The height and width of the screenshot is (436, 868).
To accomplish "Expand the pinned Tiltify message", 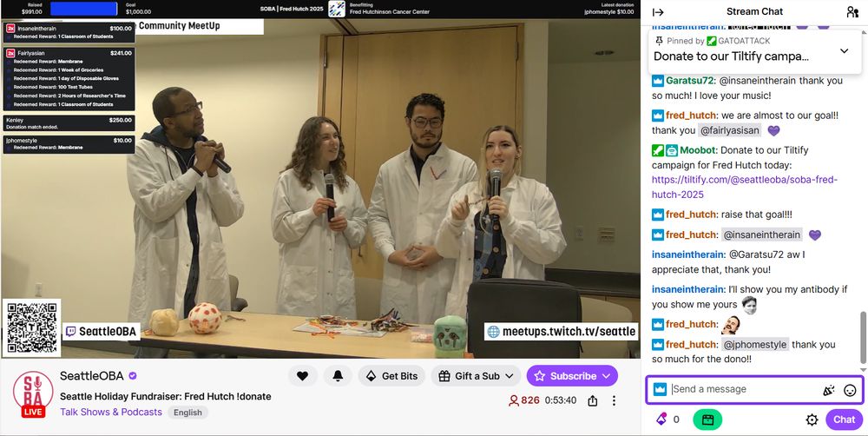I will point(844,51).
